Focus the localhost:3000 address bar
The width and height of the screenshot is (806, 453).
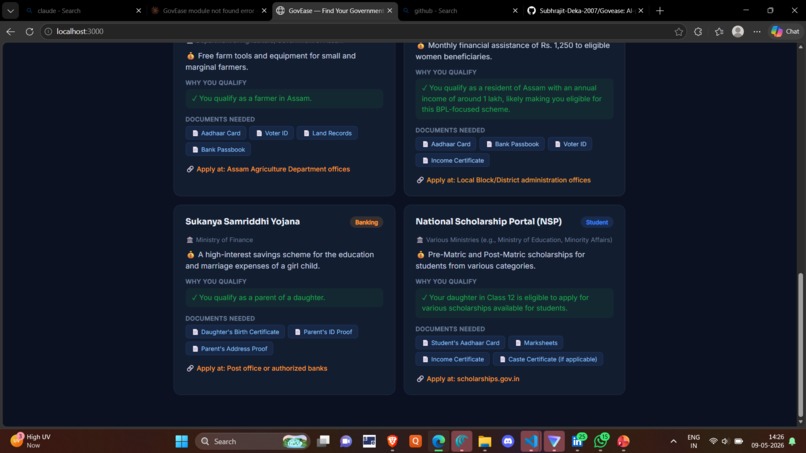pyautogui.click(x=360, y=31)
